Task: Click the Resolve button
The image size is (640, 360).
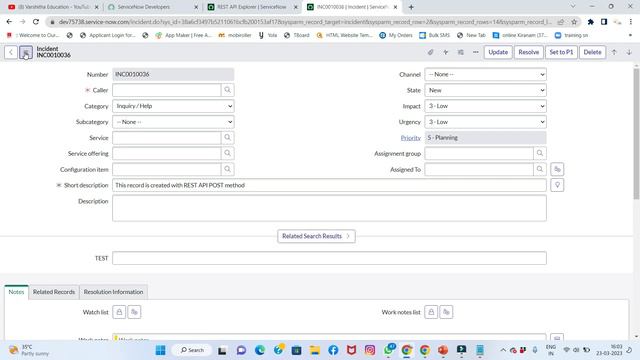Action: [x=529, y=52]
